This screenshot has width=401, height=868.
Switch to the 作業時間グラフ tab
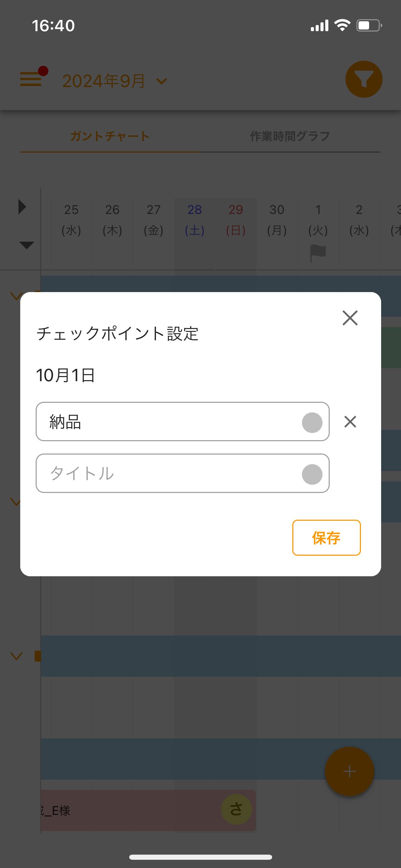(290, 135)
